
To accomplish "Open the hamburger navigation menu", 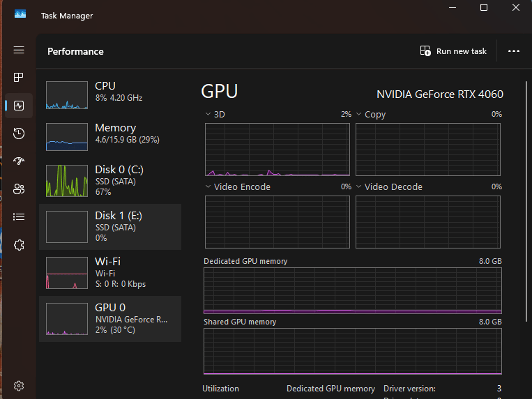I will (19, 50).
